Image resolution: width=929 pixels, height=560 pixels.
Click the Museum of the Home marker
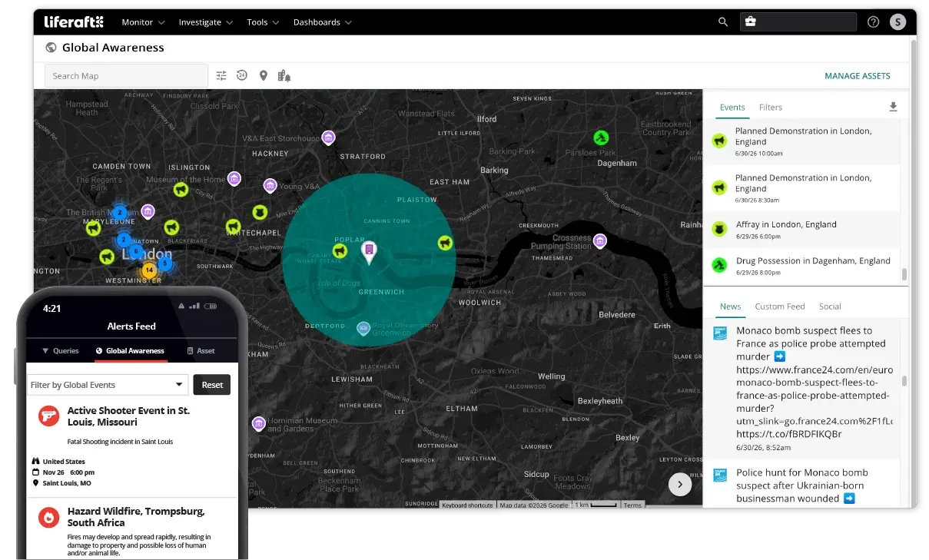click(x=234, y=179)
